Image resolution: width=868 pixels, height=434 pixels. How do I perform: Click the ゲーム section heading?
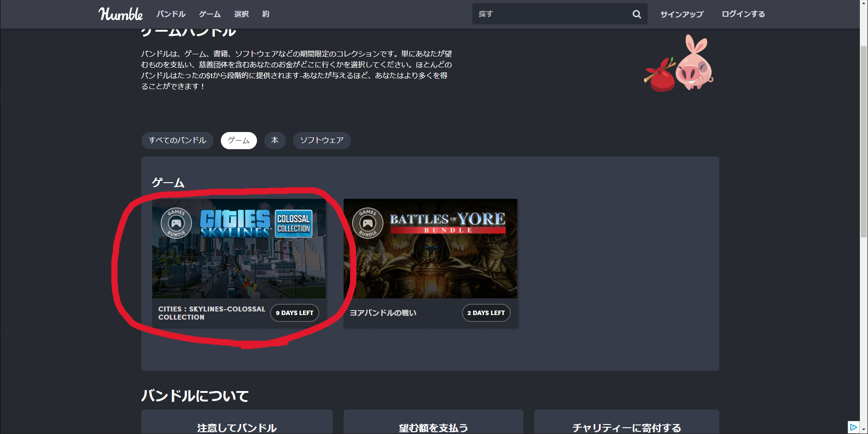(168, 183)
